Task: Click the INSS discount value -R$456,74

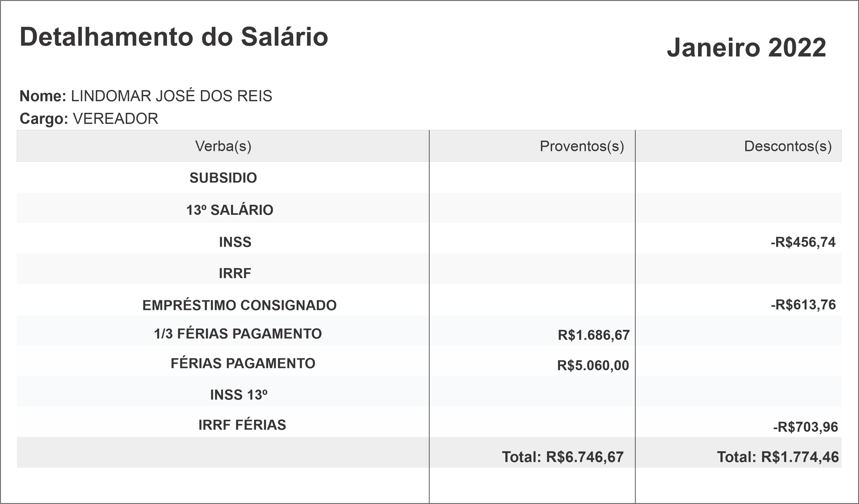Action: point(803,242)
